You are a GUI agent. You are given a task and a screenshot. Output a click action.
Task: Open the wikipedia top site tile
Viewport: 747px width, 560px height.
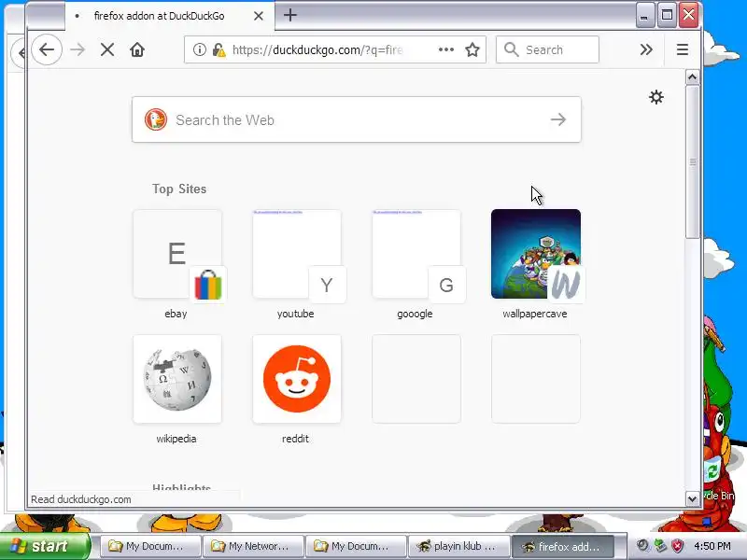pos(177,379)
